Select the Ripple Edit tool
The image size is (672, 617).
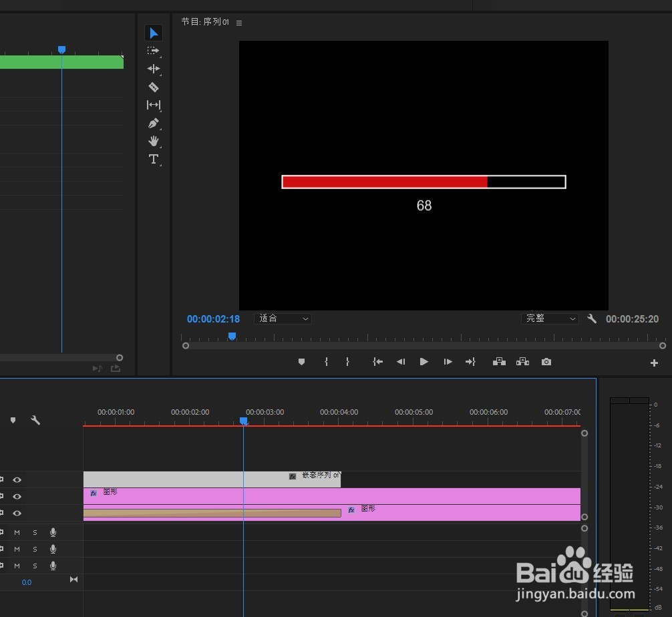click(x=154, y=69)
